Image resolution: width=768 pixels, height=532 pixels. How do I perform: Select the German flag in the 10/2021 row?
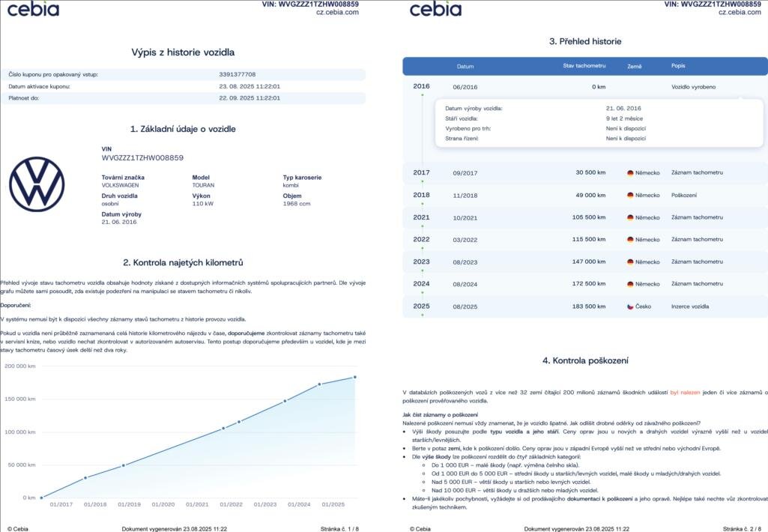630,217
